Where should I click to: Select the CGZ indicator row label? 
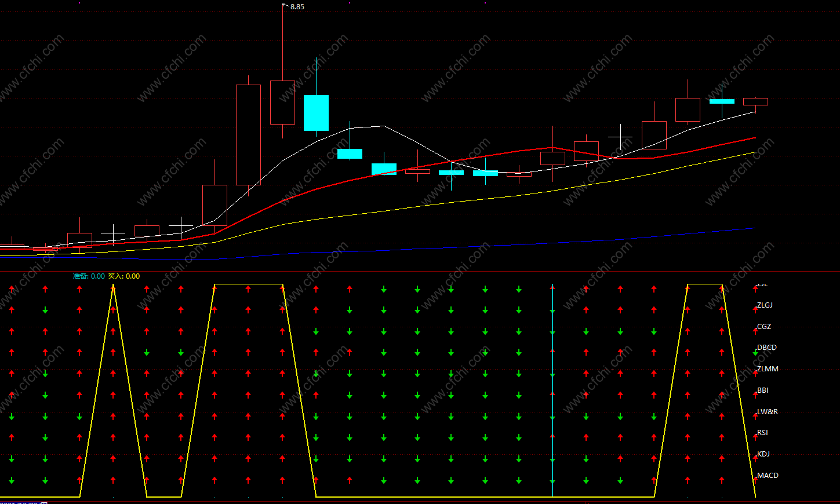coord(764,327)
